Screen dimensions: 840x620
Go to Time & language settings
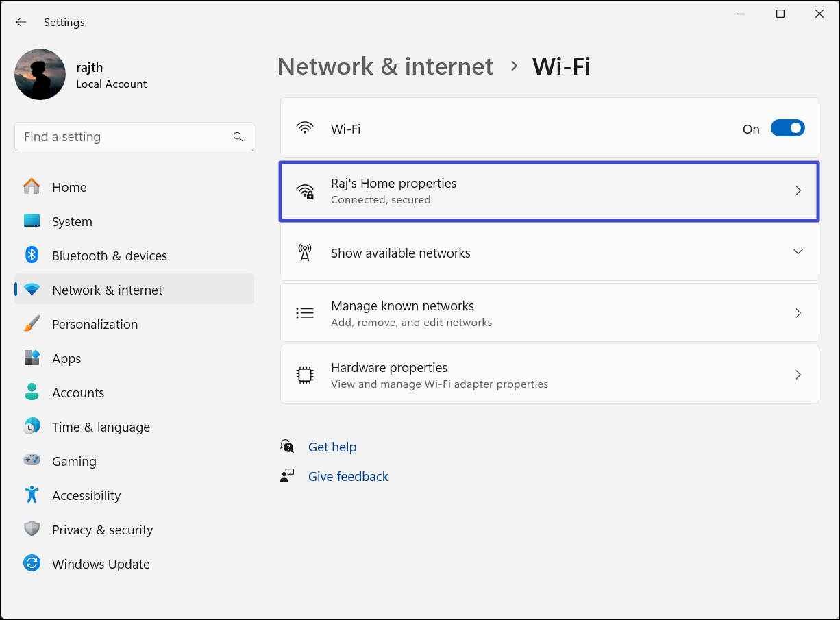(101, 427)
